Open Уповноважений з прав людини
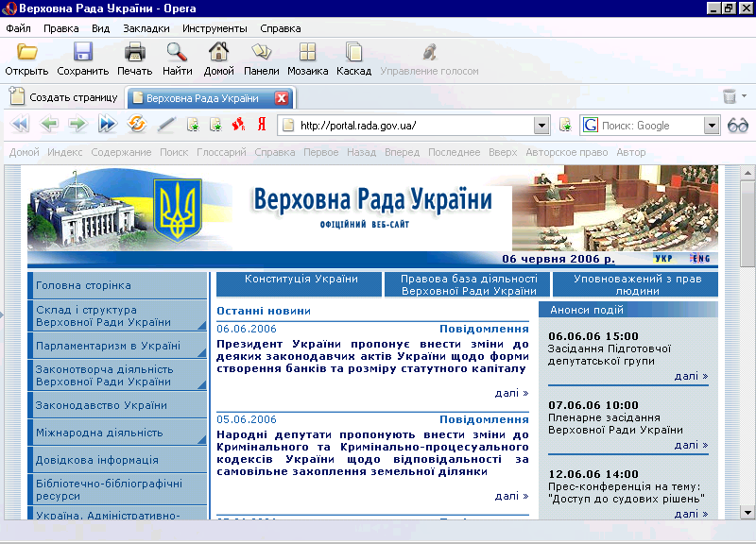 tap(635, 284)
